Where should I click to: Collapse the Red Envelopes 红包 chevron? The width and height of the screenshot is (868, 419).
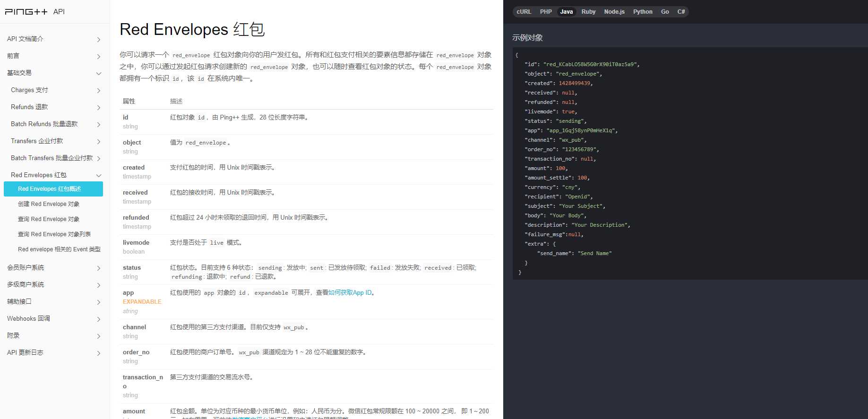tap(99, 176)
